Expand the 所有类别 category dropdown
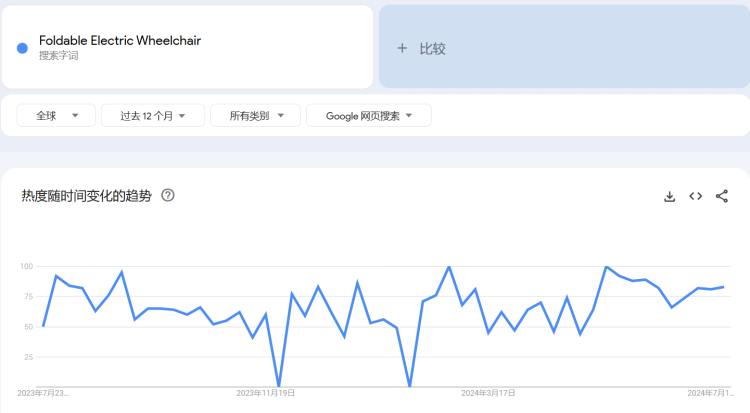This screenshot has height=413, width=750. click(256, 116)
